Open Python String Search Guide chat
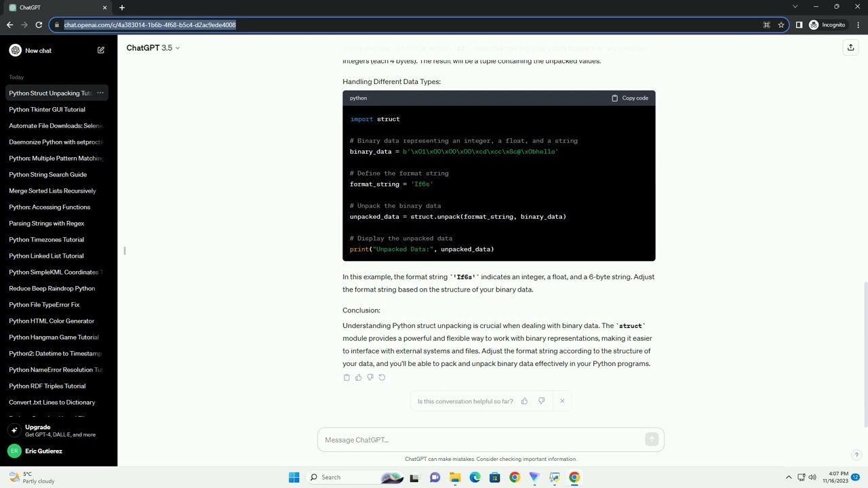The height and width of the screenshot is (488, 868). coord(58,174)
